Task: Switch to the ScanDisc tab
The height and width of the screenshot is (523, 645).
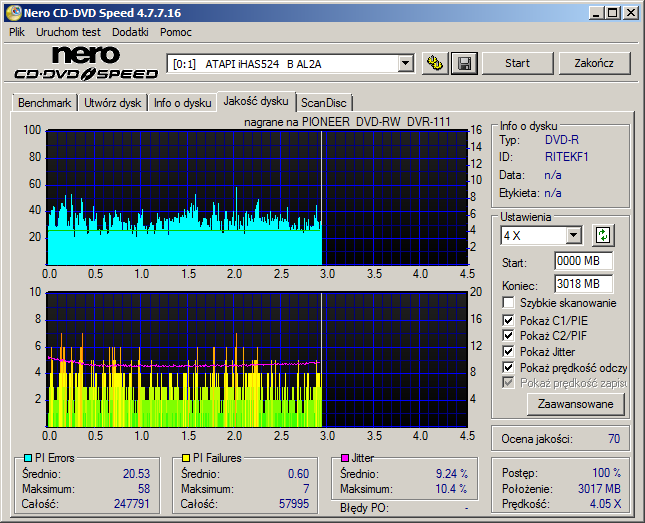Action: click(x=324, y=103)
